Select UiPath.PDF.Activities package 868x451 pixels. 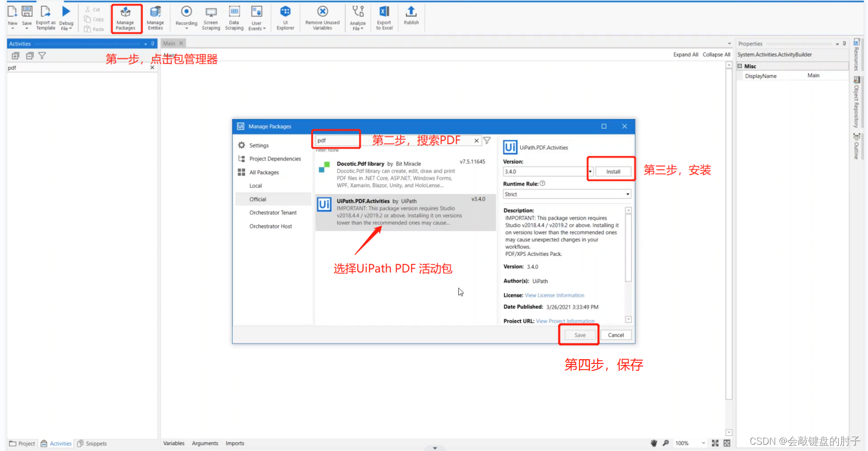[x=405, y=212]
